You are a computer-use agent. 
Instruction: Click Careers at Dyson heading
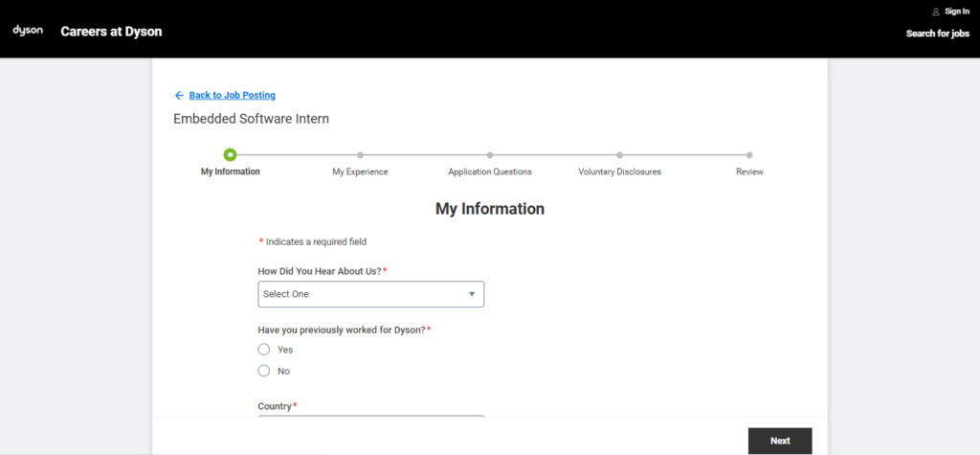(111, 32)
